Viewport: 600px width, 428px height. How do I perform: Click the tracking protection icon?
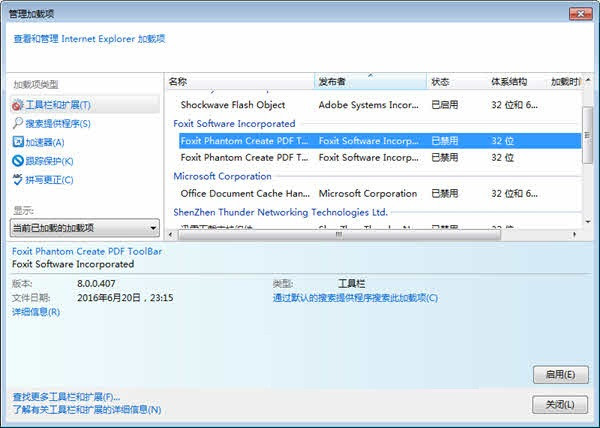pyautogui.click(x=18, y=161)
